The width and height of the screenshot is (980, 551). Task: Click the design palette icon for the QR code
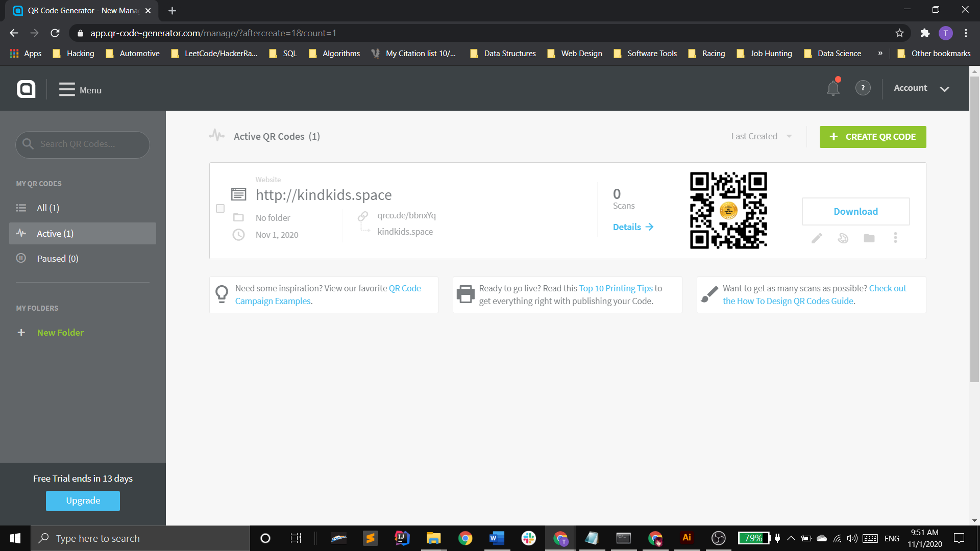(843, 238)
